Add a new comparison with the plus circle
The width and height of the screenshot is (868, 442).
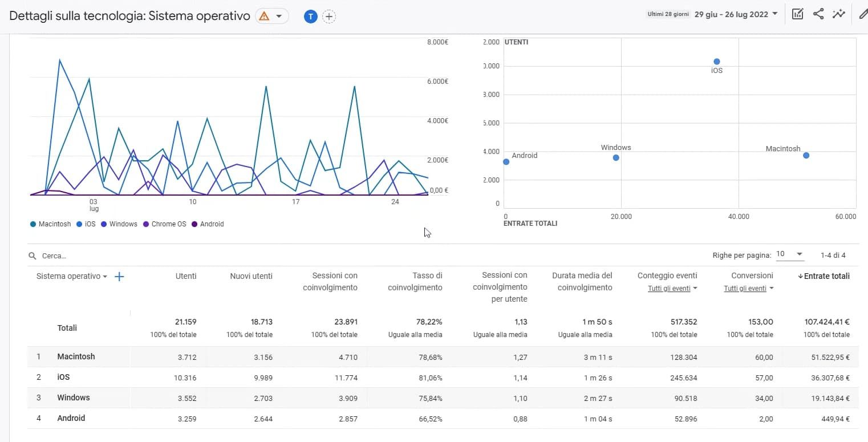pos(329,17)
